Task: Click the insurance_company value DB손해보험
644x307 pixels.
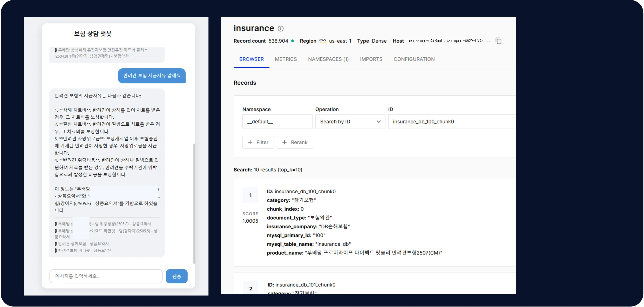Action: coord(334,226)
